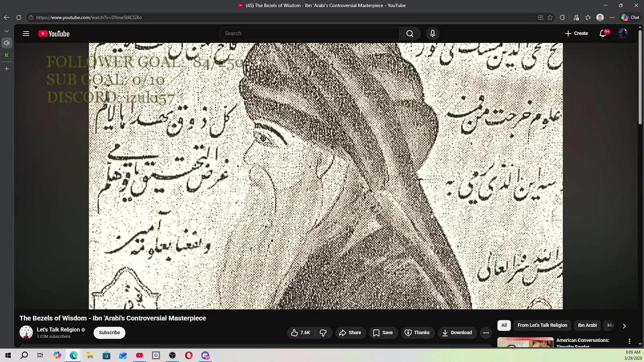644x362 pixels.
Task: Open Discord from taskbar
Action: tap(205, 355)
